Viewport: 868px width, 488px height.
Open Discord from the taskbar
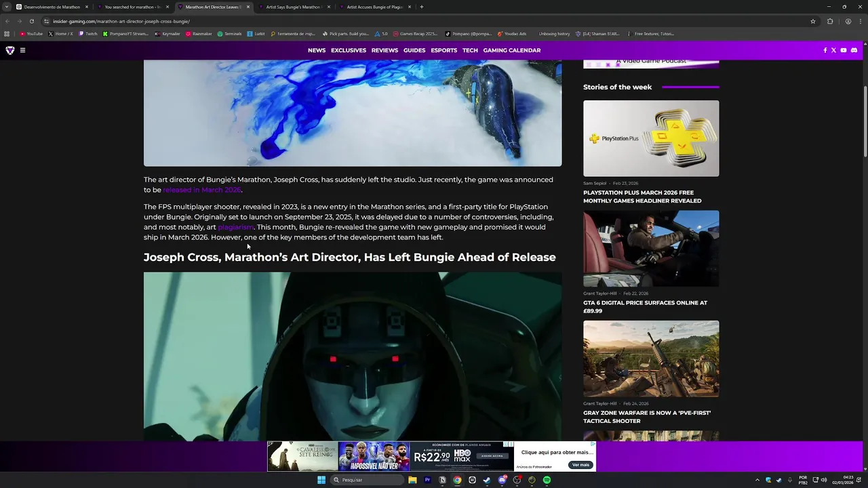502,480
